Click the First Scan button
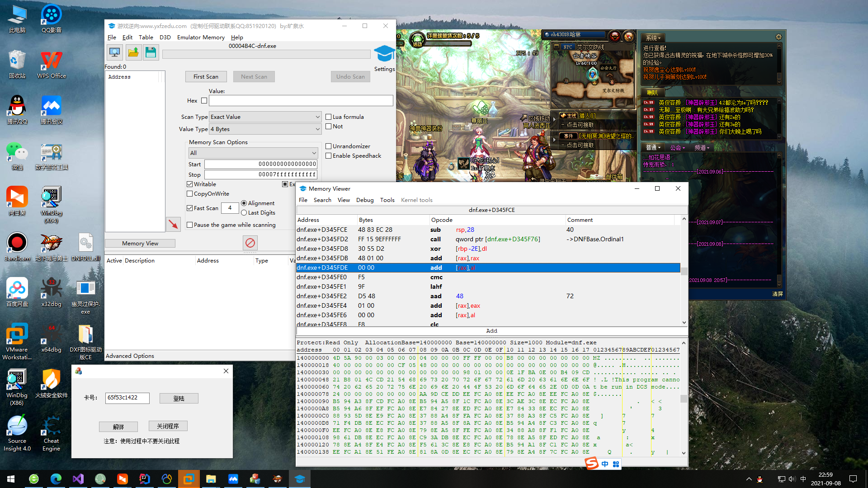 click(206, 77)
